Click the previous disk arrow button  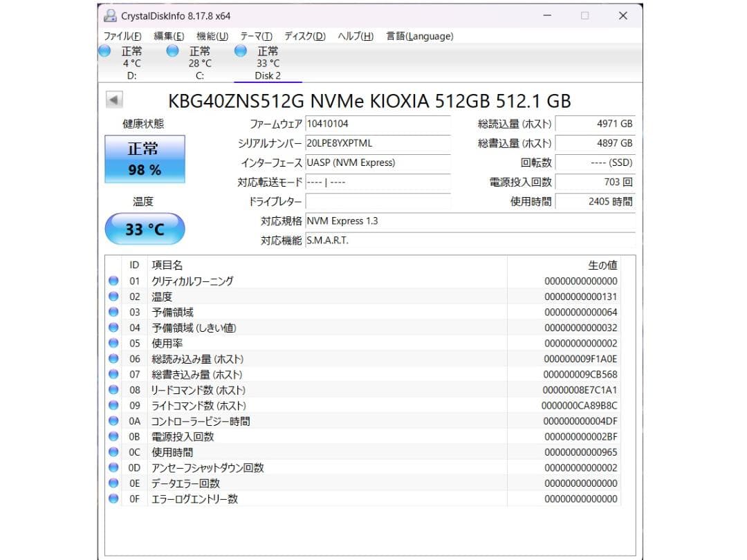114,100
